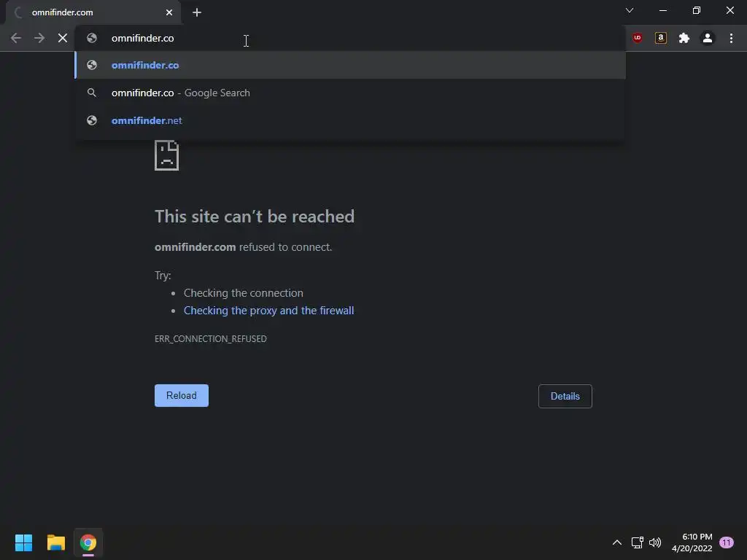This screenshot has width=747, height=560.
Task: Open the network status icon
Action: (x=637, y=542)
